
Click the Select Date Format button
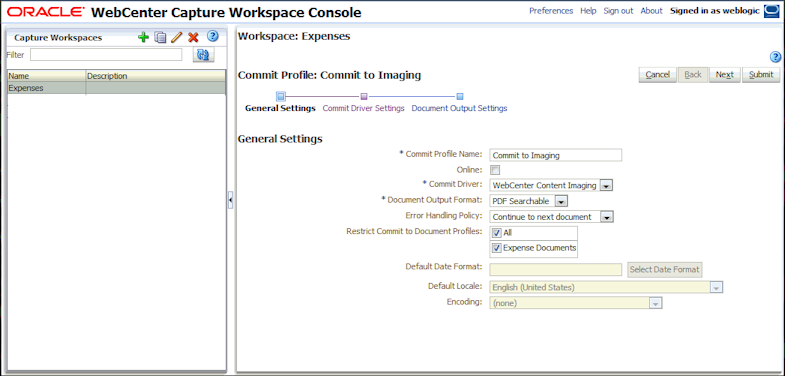coord(665,269)
